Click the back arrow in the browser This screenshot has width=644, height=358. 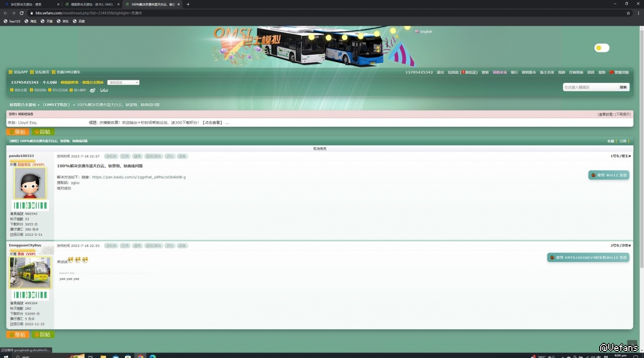pos(6,13)
